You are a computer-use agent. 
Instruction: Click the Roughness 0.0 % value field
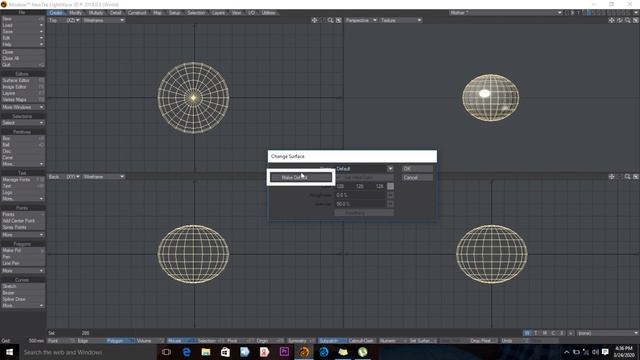pos(360,195)
